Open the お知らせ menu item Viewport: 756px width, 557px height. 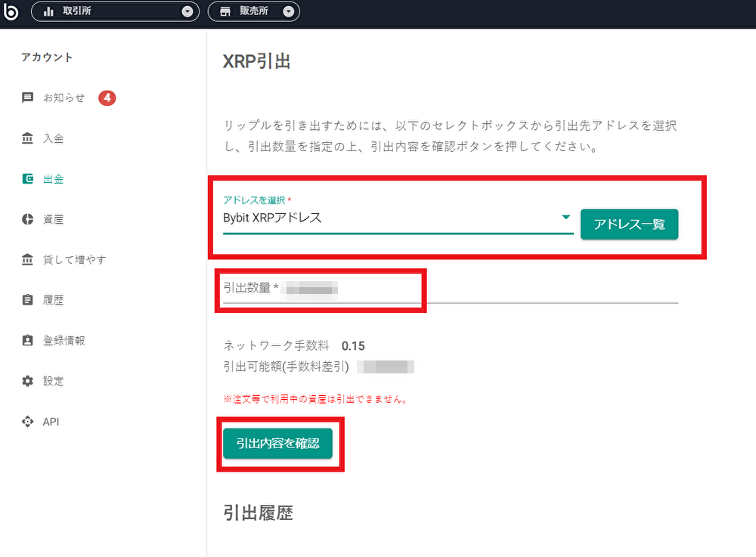64,97
